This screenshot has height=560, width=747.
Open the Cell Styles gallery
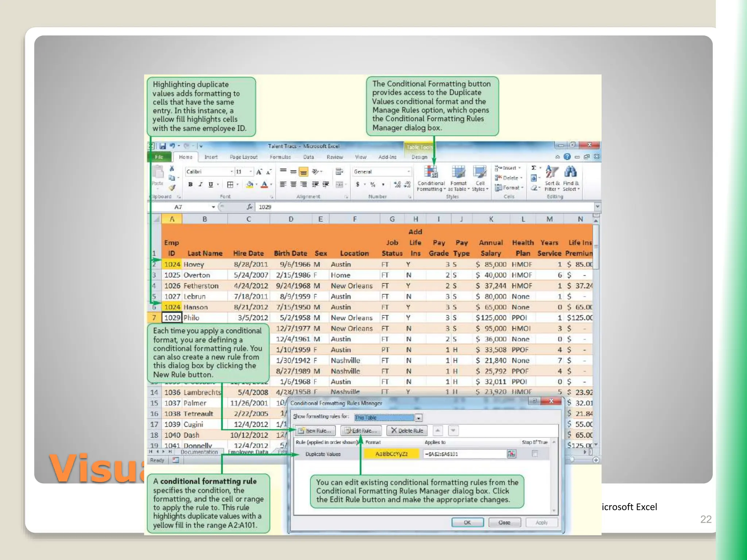[x=480, y=178]
